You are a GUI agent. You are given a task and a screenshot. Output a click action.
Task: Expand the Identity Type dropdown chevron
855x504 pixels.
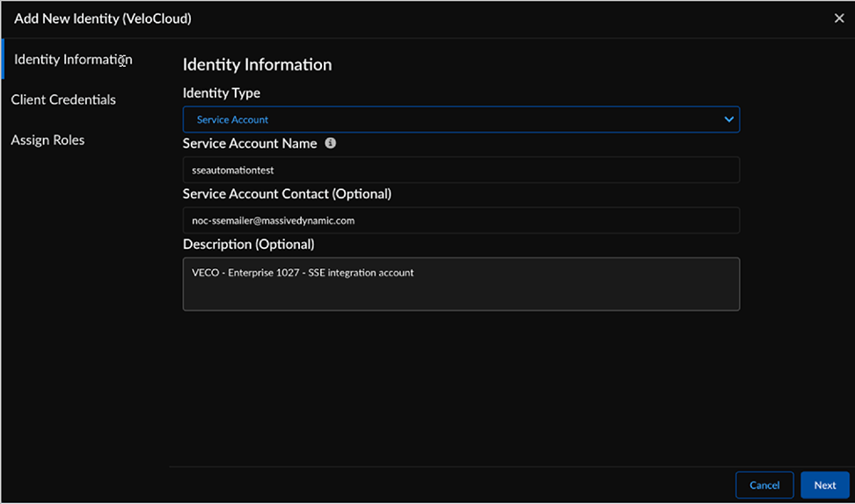(x=728, y=120)
